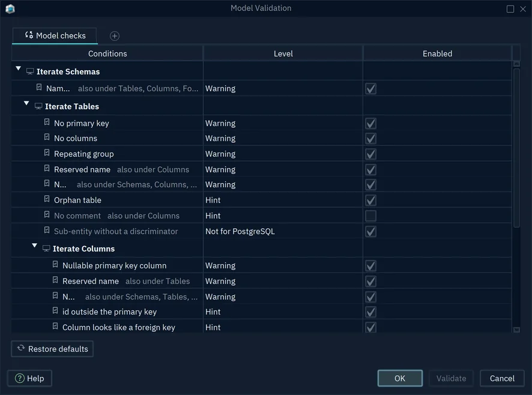Click the icon beside Nam... under Iterate Schemas
Image resolution: width=532 pixels, height=395 pixels.
39,88
